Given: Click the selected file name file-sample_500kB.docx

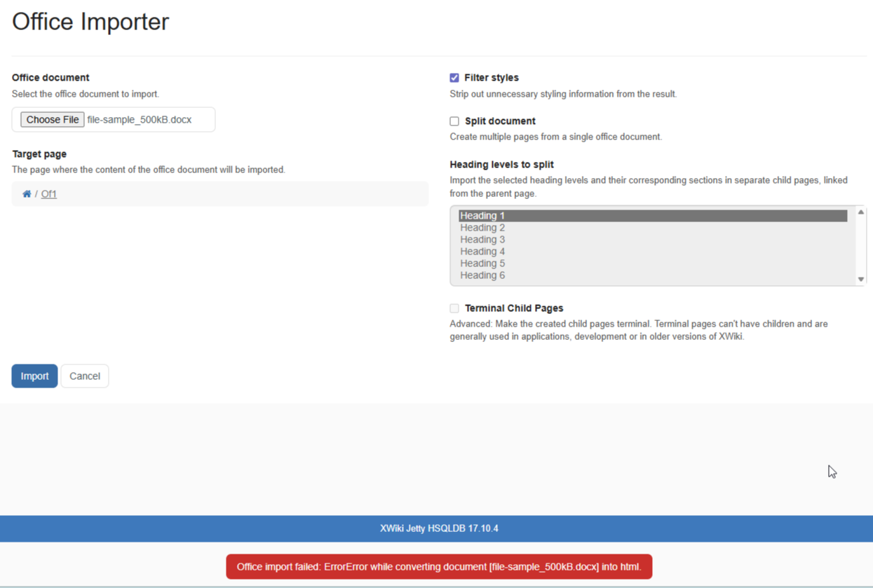Looking at the screenshot, I should (x=140, y=120).
